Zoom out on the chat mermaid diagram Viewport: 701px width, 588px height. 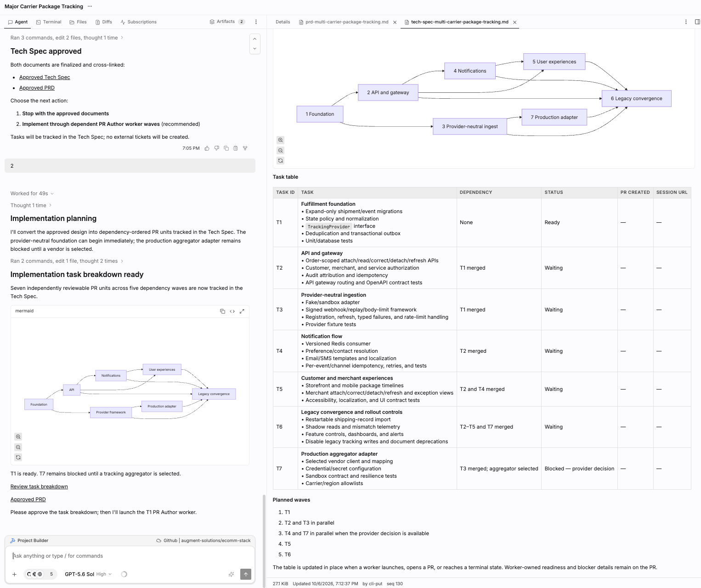click(x=18, y=447)
